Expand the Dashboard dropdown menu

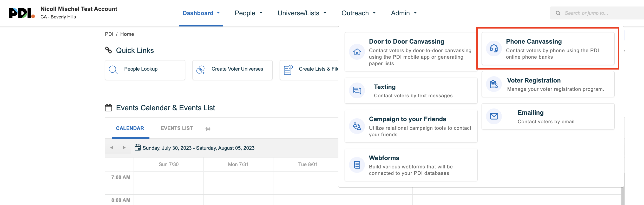pos(201,13)
